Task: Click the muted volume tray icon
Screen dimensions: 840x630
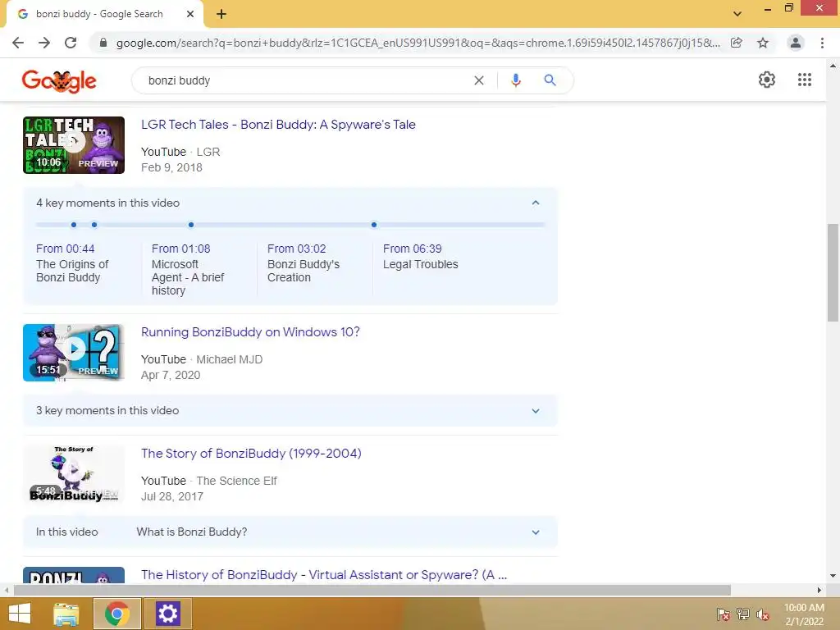Action: click(763, 614)
